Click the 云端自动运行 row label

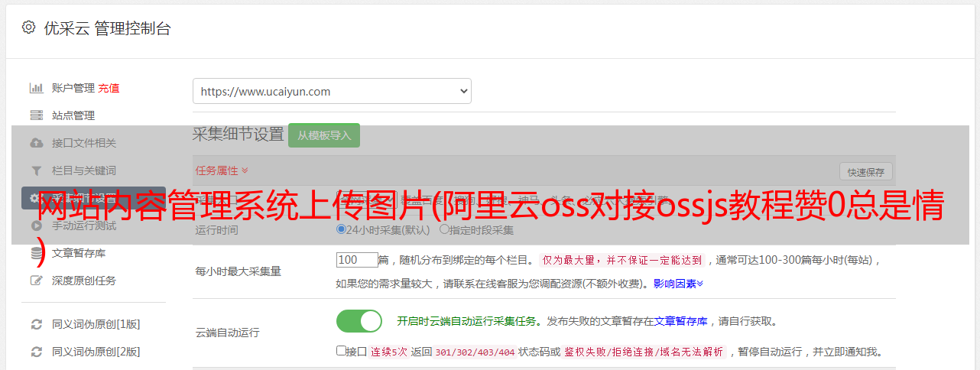tap(227, 333)
